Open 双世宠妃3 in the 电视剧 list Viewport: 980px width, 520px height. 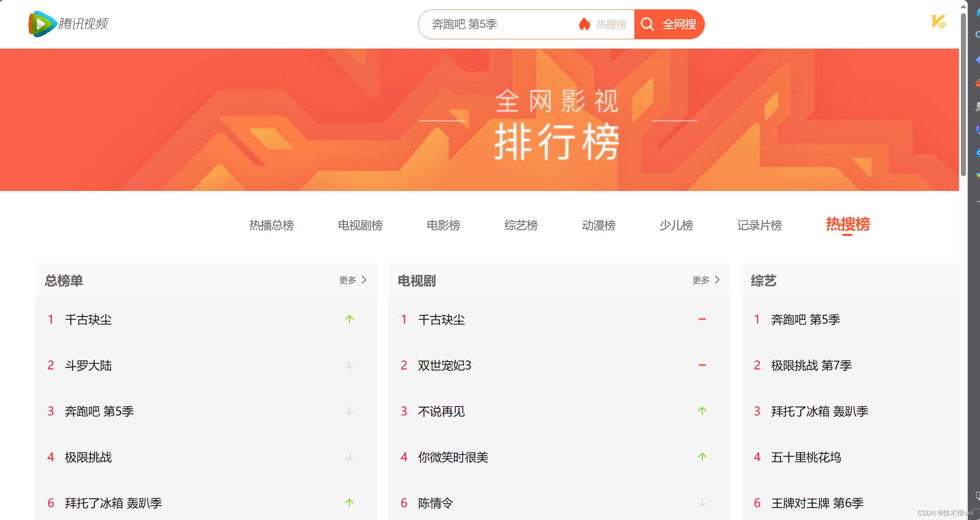coord(444,366)
